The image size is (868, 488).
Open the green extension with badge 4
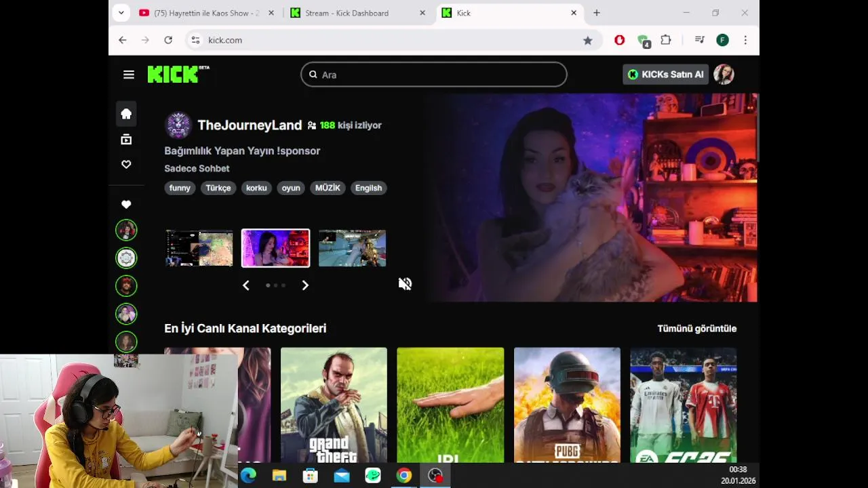point(644,41)
